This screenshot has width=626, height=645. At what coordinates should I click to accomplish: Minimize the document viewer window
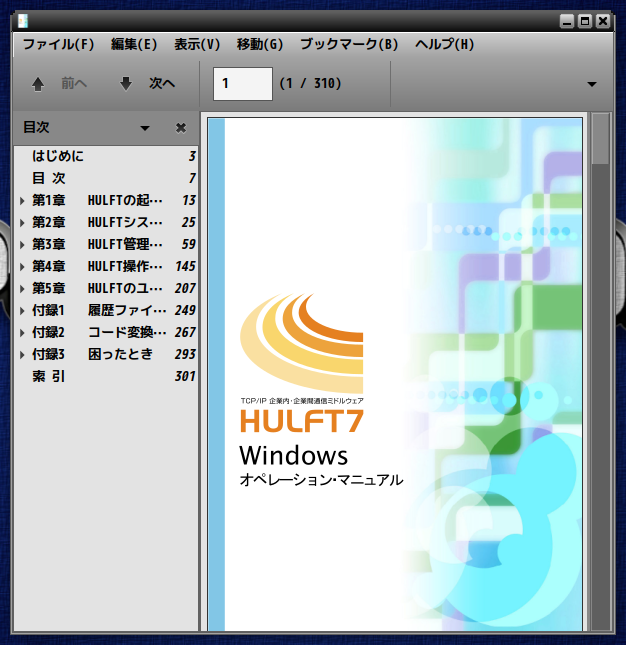pyautogui.click(x=567, y=21)
